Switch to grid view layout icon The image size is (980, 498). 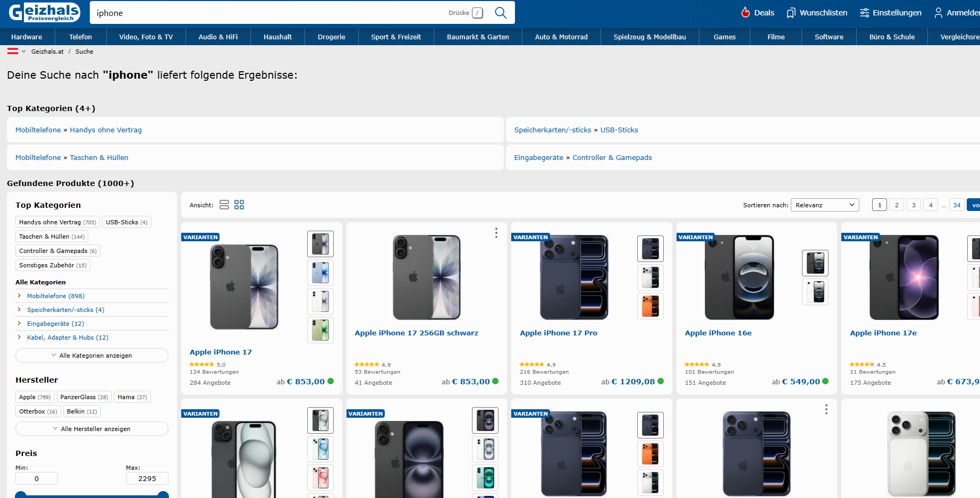pyautogui.click(x=239, y=205)
